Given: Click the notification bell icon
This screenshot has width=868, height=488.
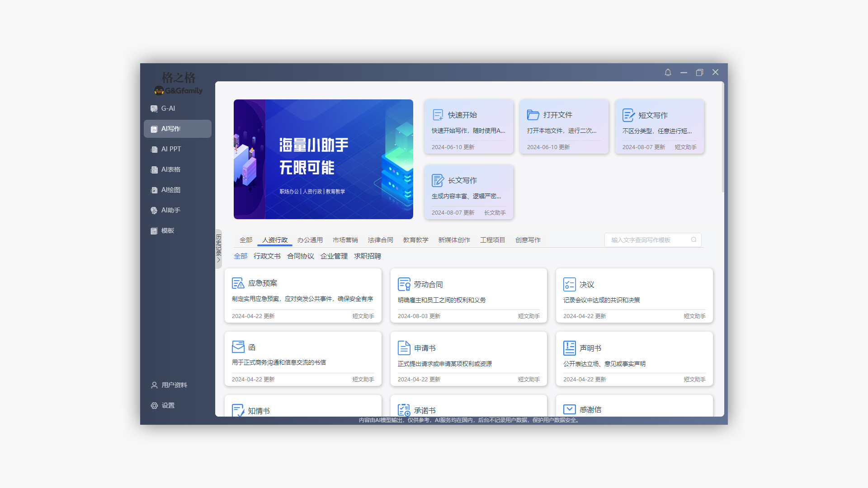Looking at the screenshot, I should pyautogui.click(x=668, y=72).
